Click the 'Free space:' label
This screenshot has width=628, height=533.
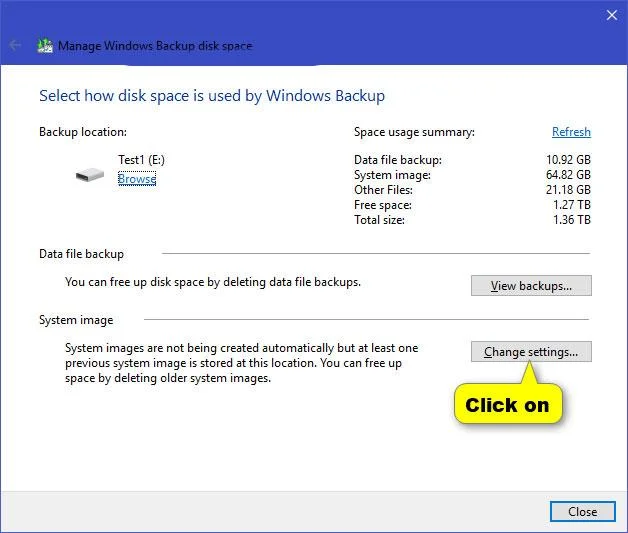[383, 205]
